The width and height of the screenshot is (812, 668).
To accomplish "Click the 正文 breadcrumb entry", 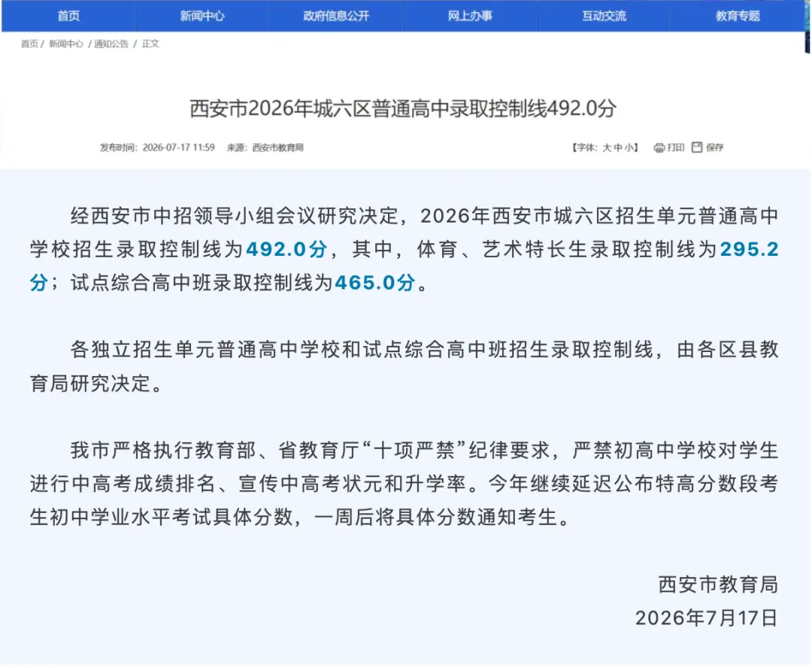I will tap(150, 44).
